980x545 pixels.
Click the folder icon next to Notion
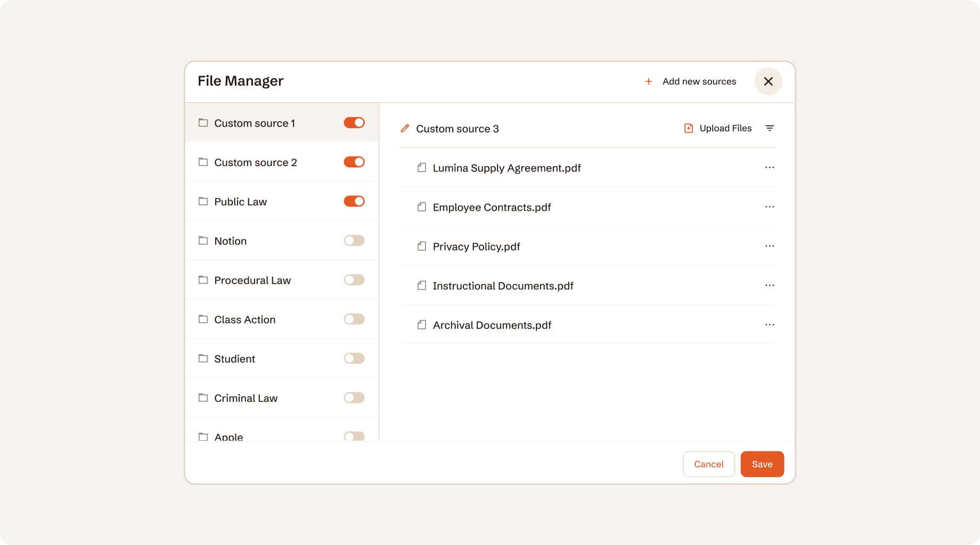[x=203, y=241]
